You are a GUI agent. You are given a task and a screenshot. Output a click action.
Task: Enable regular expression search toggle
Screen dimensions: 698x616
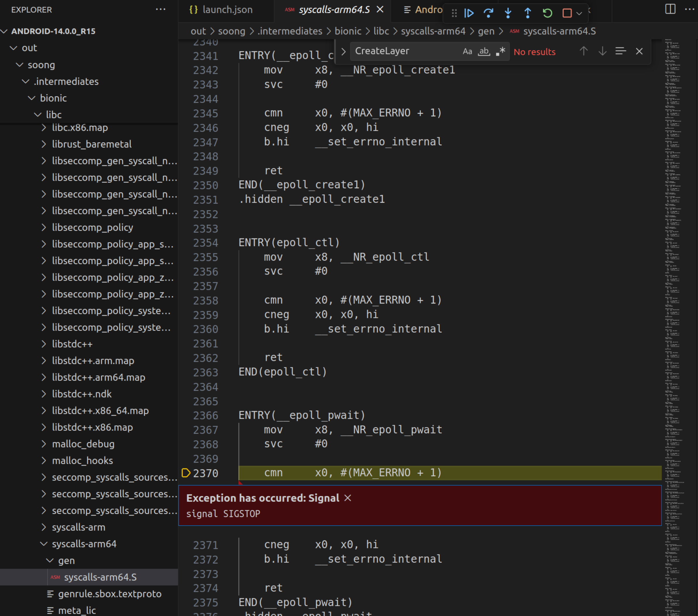point(500,52)
